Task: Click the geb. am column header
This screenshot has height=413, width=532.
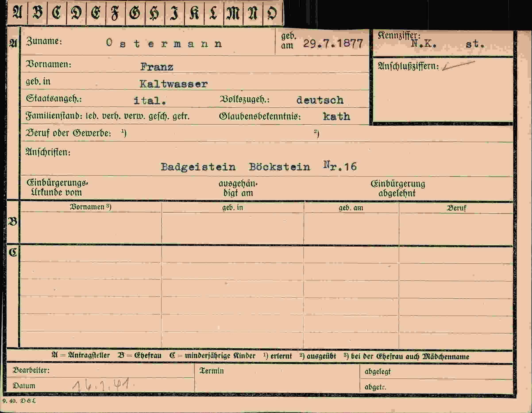Action: 351,208
